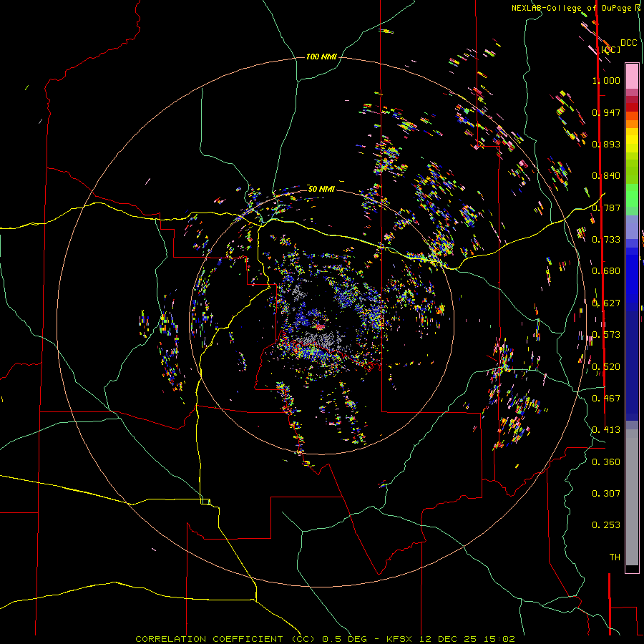The height and width of the screenshot is (644, 644).
Task: Click the 0.787 color scale value
Action: click(606, 208)
